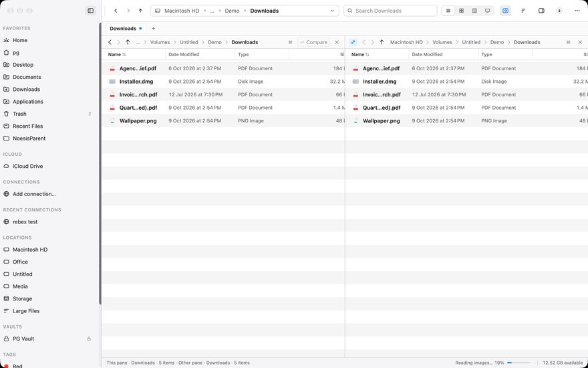This screenshot has width=588, height=368.
Task: Select Invoic...rch.pdf in the left pane
Action: tap(223, 94)
